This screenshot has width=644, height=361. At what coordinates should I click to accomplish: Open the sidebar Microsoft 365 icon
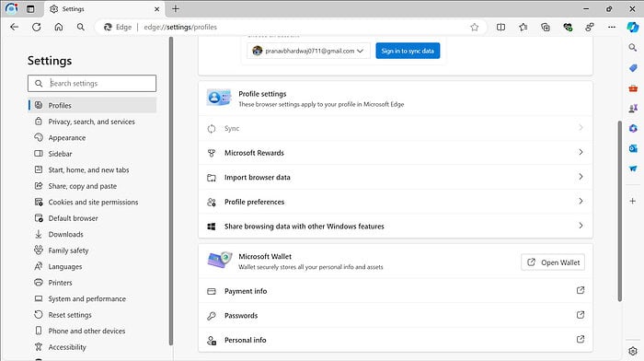pos(633,128)
